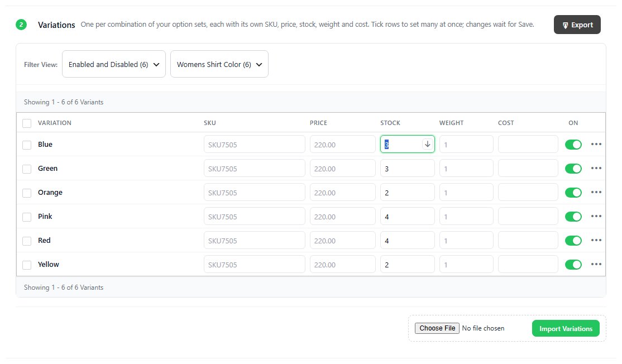Screen dimensions: 622x364
Task: Click the Orange weight field
Action: coord(466,193)
